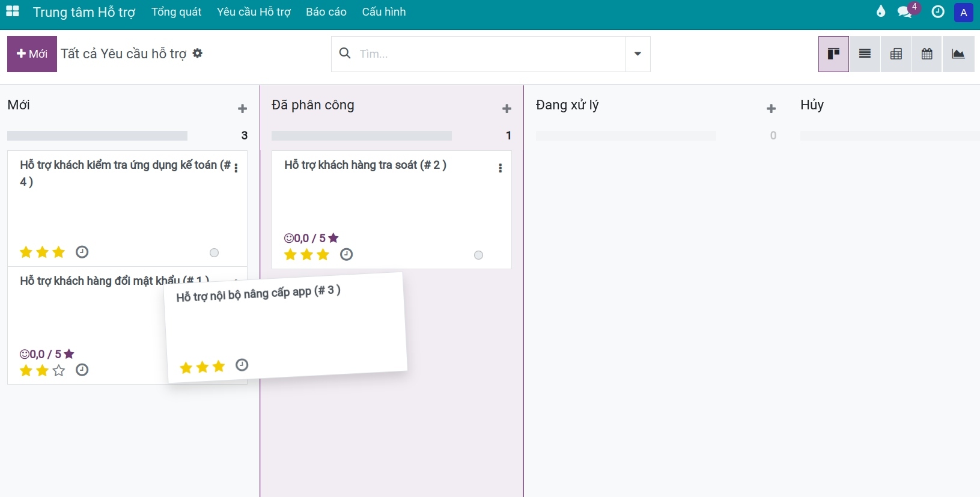Image resolution: width=980 pixels, height=497 pixels.
Task: Toggle the second priority star on ticket #3
Action: coord(202,367)
